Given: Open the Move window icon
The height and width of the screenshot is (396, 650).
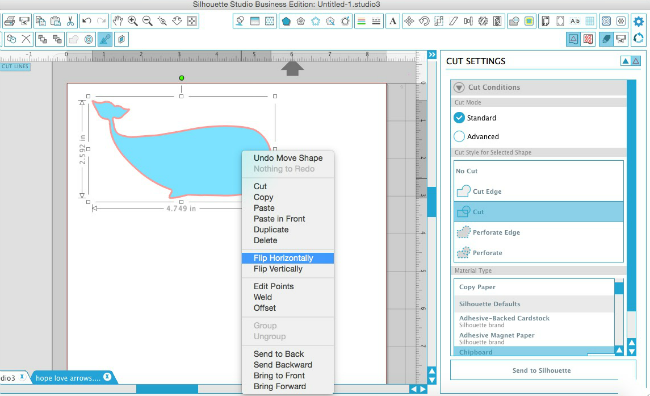Looking at the screenshot, I should pyautogui.click(x=409, y=21).
